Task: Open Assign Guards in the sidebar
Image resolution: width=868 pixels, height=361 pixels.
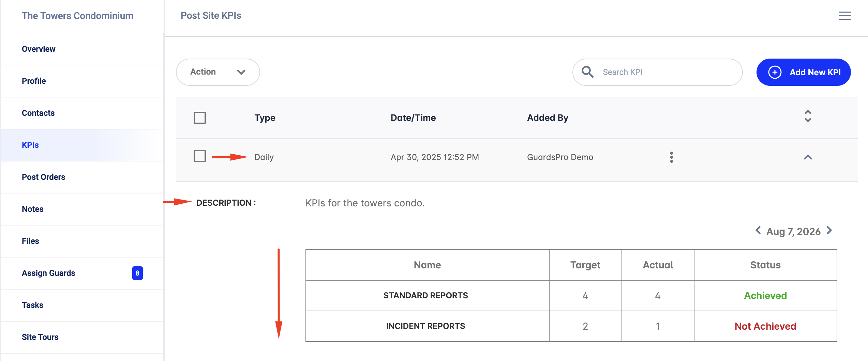Action: [x=83, y=273]
